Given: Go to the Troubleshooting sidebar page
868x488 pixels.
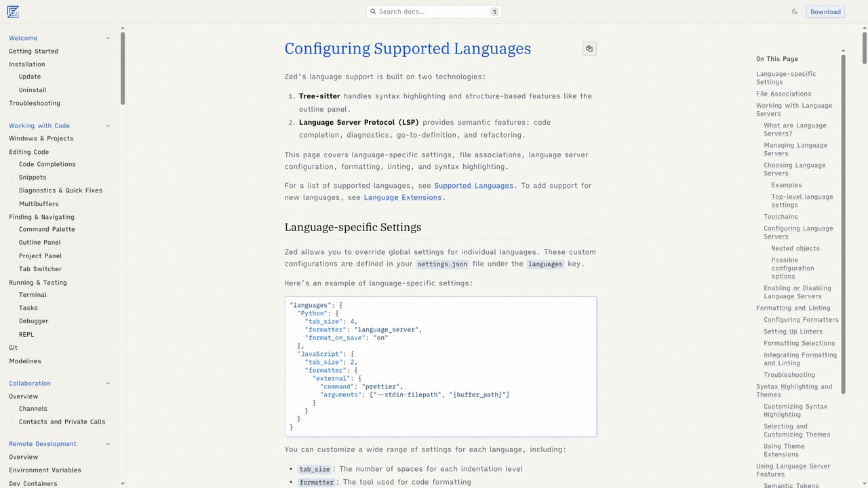Looking at the screenshot, I should click(x=35, y=103).
